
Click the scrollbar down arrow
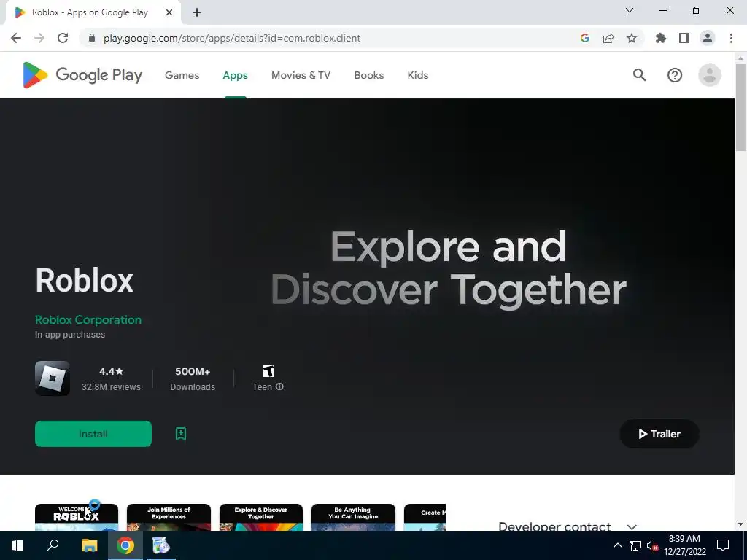740,524
